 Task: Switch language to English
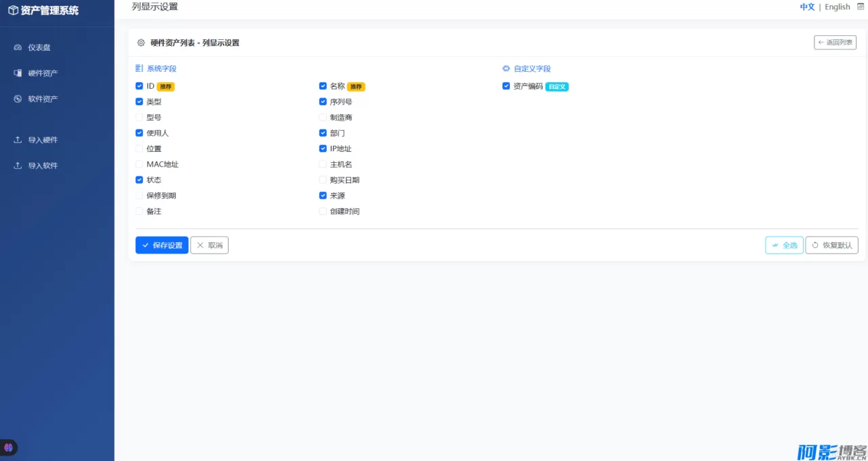(x=837, y=7)
